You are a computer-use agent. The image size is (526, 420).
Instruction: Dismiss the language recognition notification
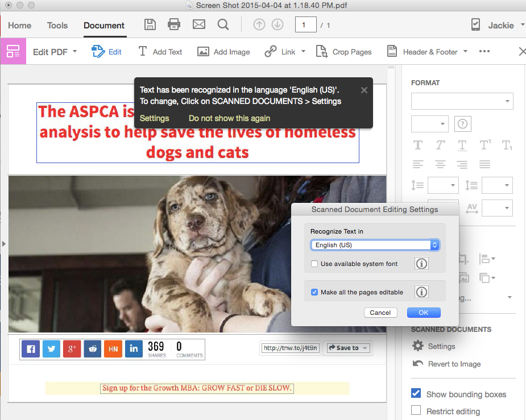(x=364, y=90)
